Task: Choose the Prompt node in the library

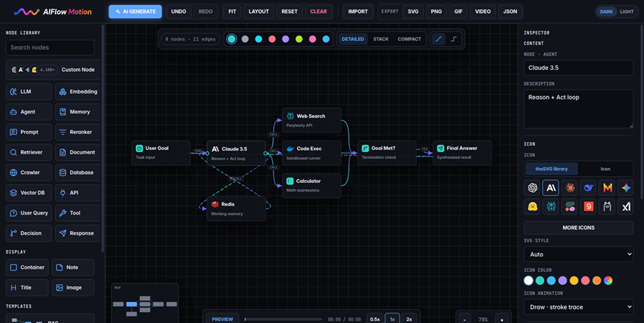Action: pyautogui.click(x=29, y=132)
